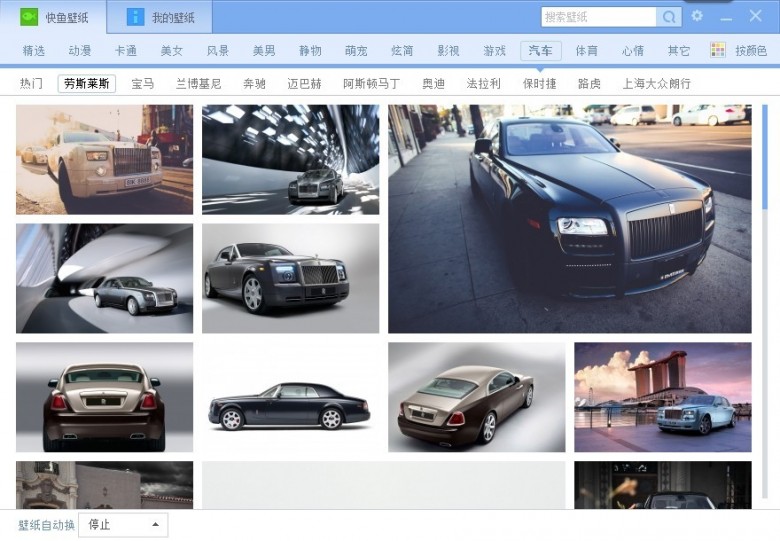The height and width of the screenshot is (541, 780).
Task: Open silver car on curved ramp thumbnail
Action: click(104, 278)
